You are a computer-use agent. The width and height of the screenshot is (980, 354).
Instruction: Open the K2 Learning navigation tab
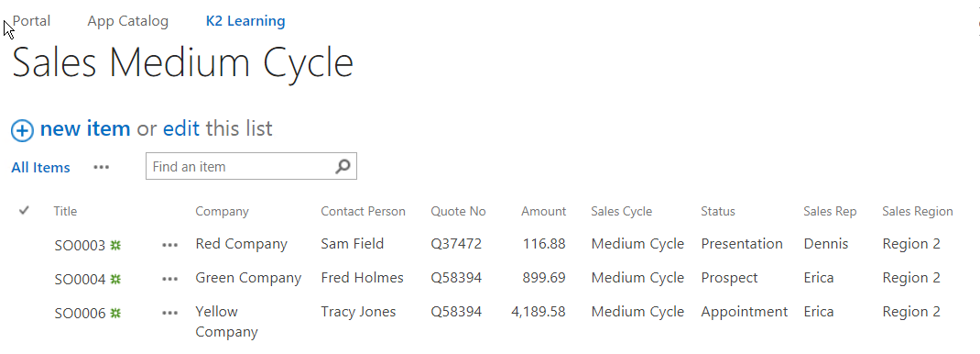(x=245, y=21)
